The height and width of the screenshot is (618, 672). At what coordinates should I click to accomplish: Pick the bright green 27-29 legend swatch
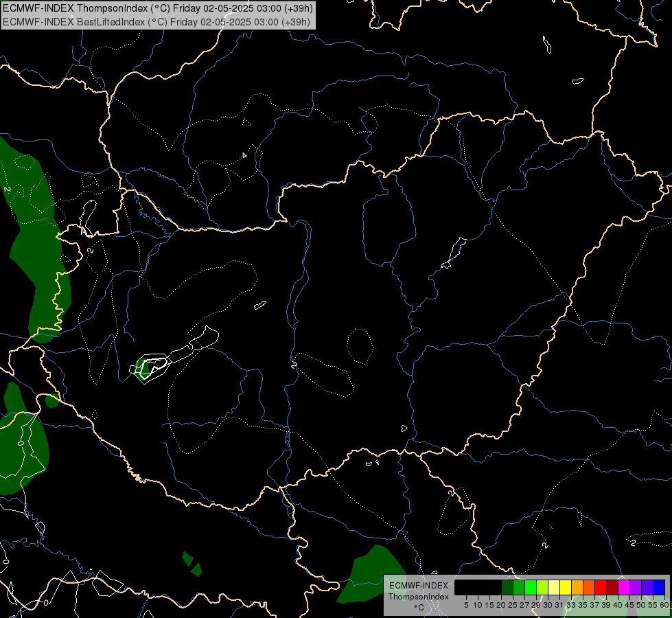tap(531, 588)
